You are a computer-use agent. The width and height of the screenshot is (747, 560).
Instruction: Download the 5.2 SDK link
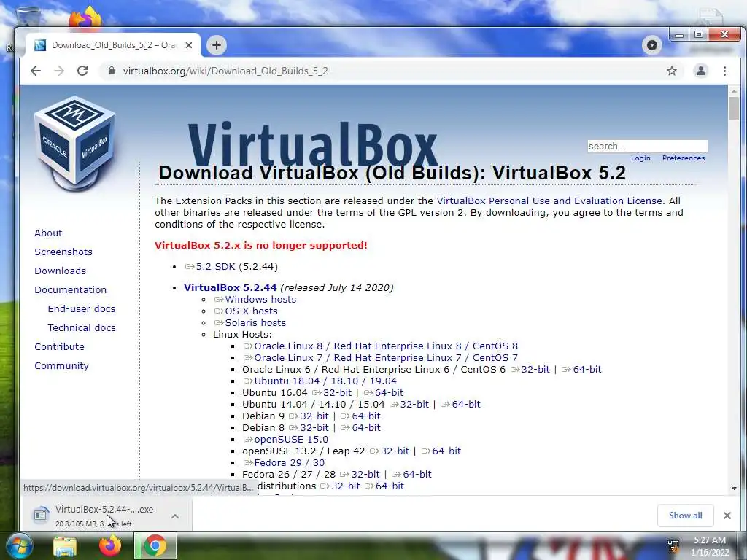tap(210, 267)
